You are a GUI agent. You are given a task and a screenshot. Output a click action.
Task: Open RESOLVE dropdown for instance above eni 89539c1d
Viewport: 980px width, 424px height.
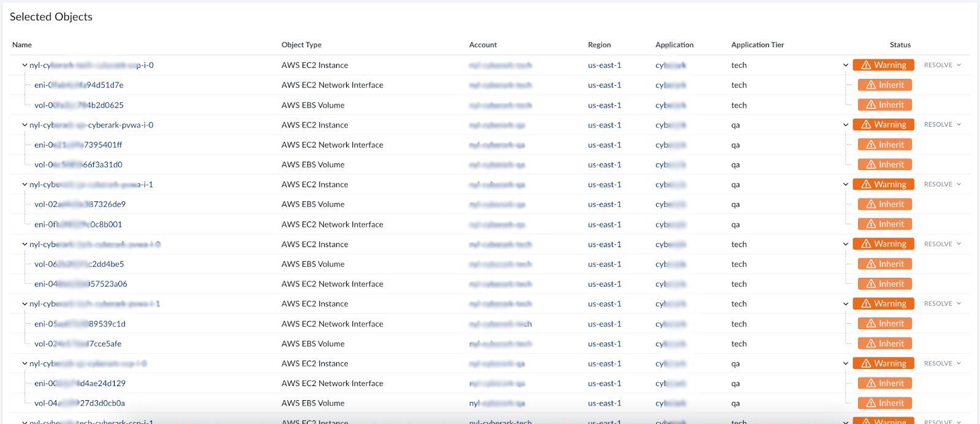click(x=943, y=303)
